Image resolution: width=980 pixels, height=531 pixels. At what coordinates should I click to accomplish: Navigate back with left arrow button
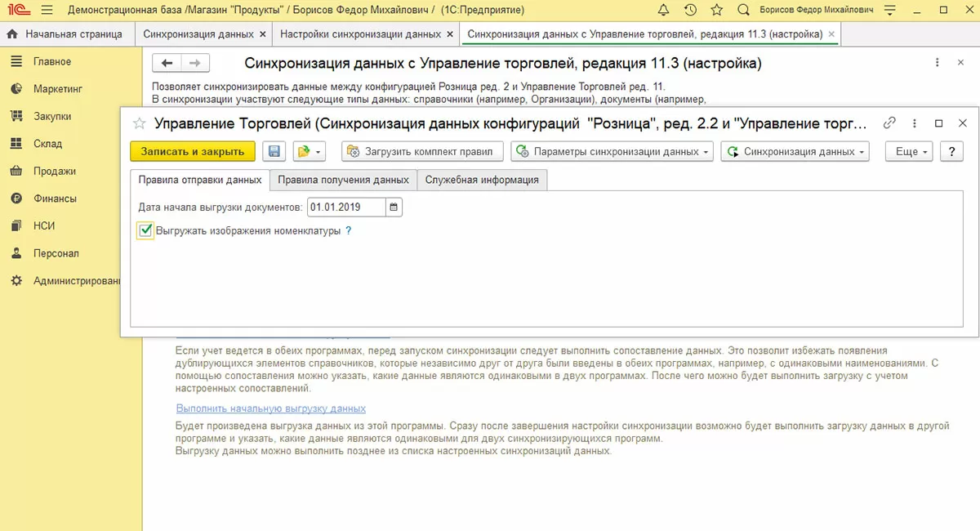(x=167, y=63)
